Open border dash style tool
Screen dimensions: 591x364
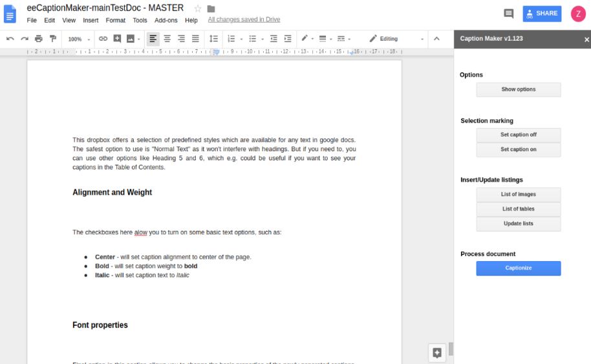341,39
